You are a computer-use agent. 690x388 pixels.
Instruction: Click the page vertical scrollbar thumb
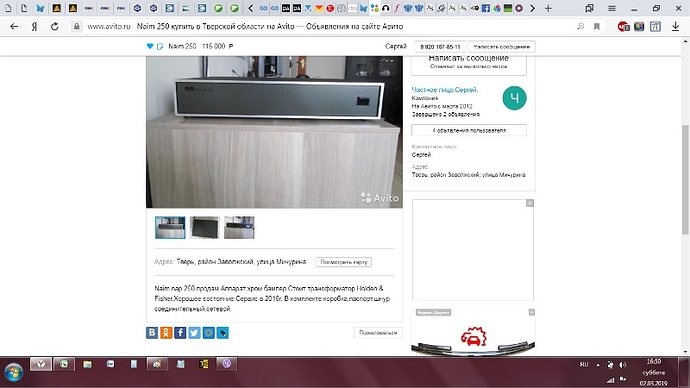685,180
